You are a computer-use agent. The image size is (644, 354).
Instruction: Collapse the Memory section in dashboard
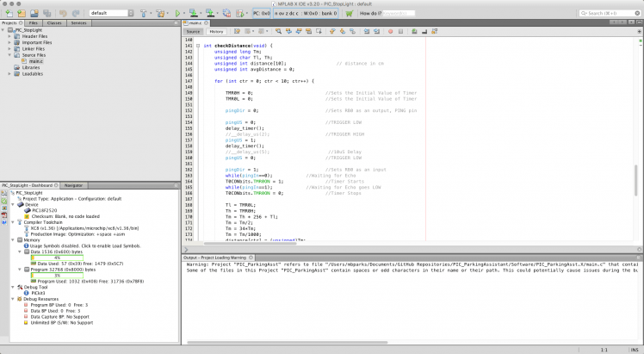tap(13, 239)
